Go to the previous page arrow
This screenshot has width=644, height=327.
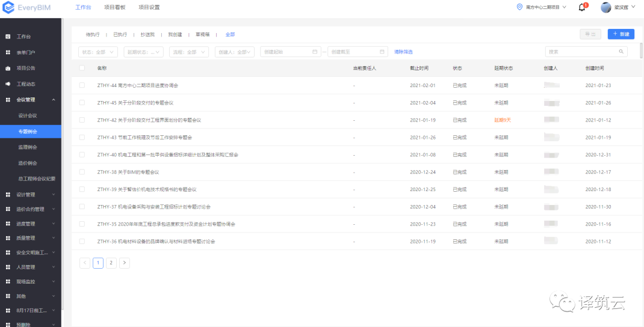pos(85,263)
